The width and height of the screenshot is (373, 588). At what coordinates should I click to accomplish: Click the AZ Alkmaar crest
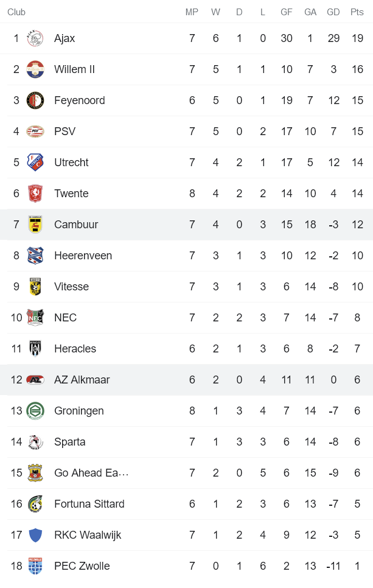tap(35, 379)
